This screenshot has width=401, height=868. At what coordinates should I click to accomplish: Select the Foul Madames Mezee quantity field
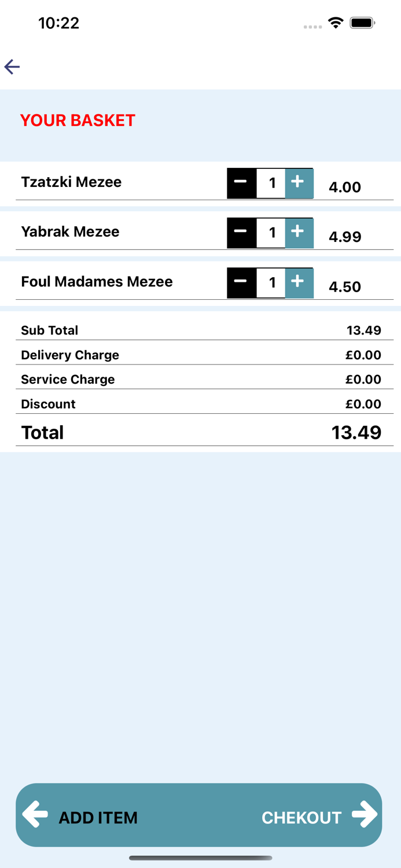(271, 283)
